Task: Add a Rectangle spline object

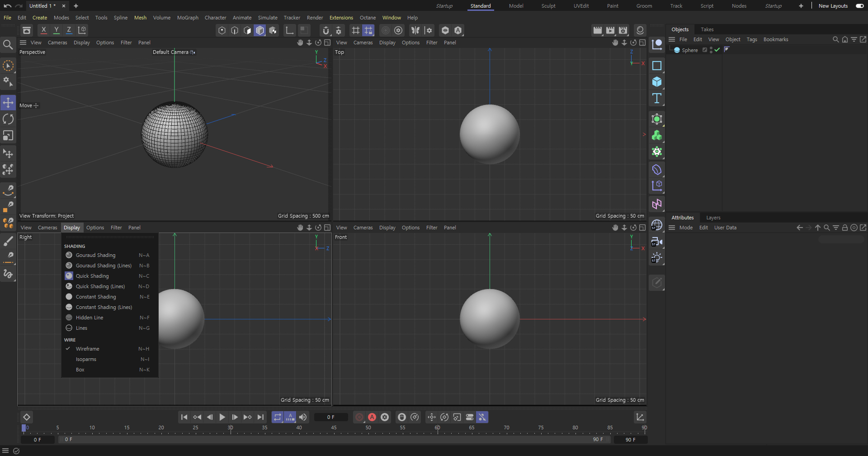Action: (x=657, y=66)
